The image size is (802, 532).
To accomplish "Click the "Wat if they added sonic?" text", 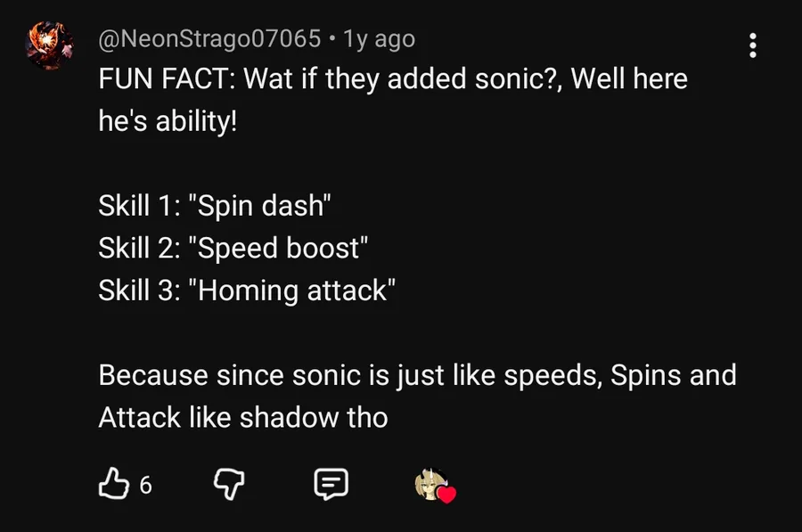I will click(x=399, y=78).
